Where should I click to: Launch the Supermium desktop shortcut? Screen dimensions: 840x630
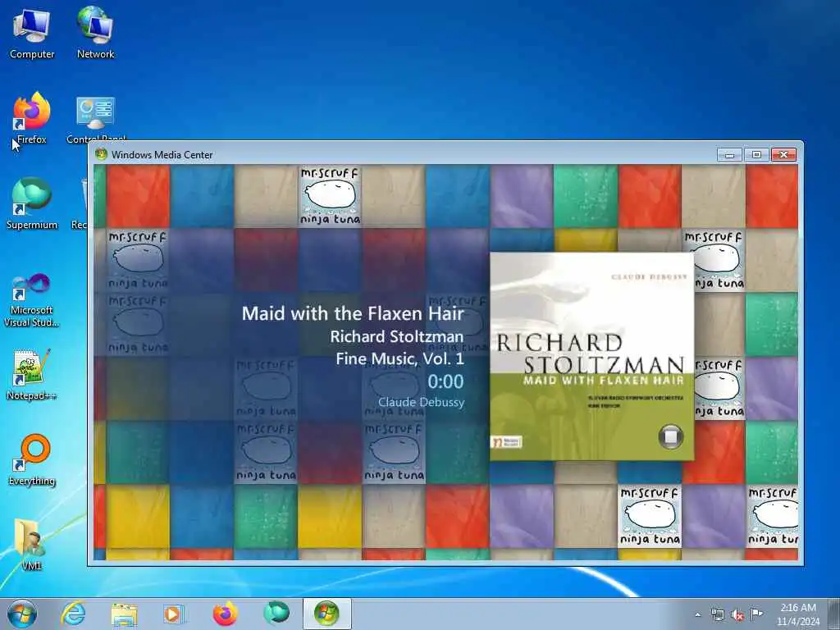click(x=32, y=203)
